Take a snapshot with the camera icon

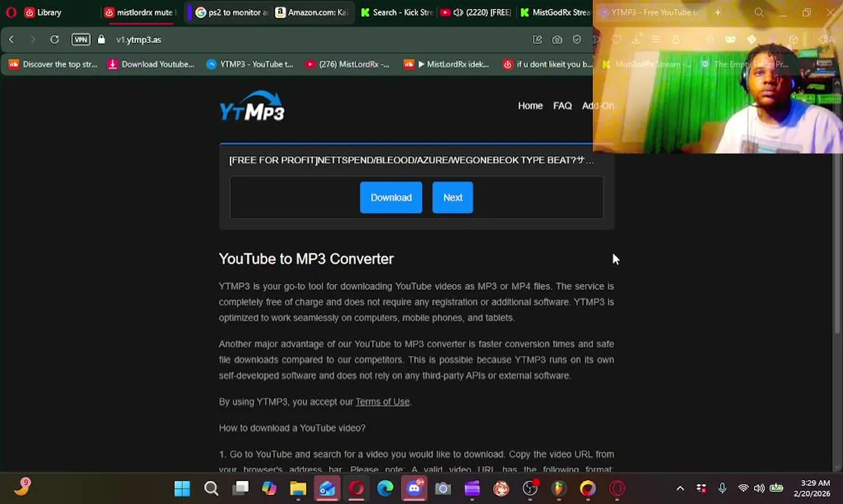tap(557, 40)
